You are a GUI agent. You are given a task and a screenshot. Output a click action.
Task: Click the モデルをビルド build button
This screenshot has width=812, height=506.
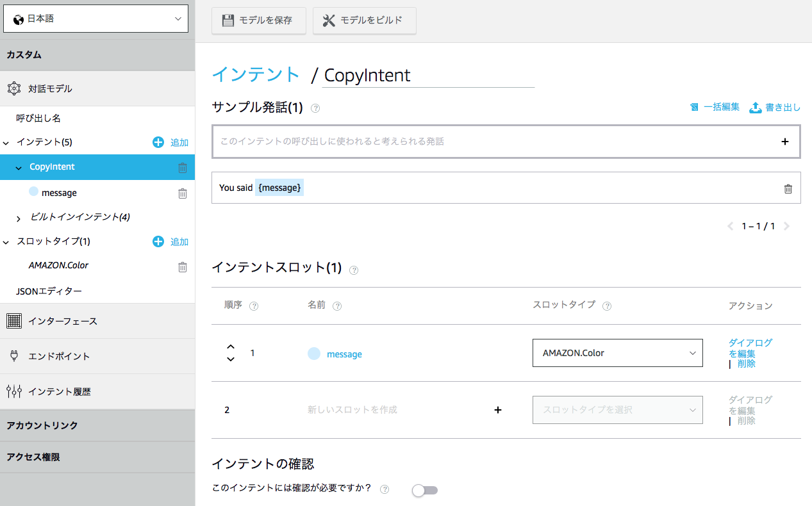click(x=365, y=20)
